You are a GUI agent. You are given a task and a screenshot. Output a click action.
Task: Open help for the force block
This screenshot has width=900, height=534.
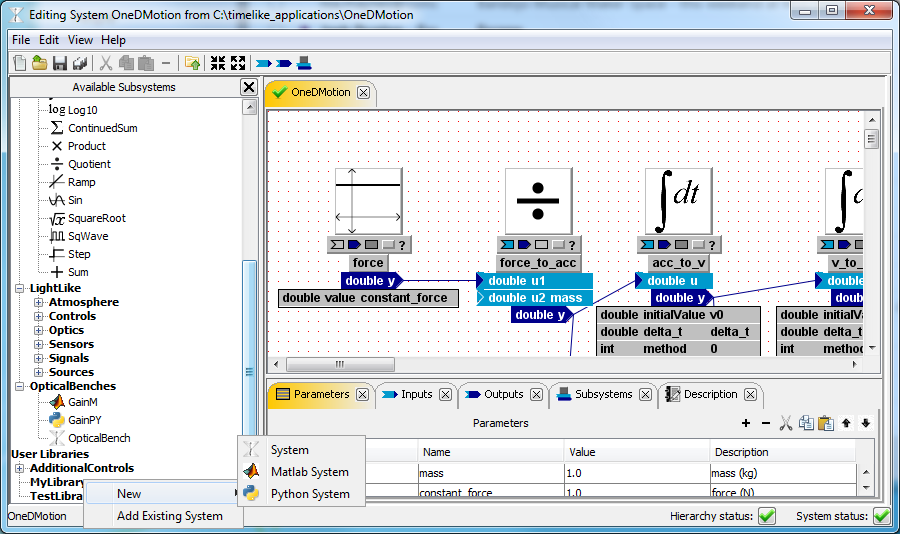click(x=402, y=245)
